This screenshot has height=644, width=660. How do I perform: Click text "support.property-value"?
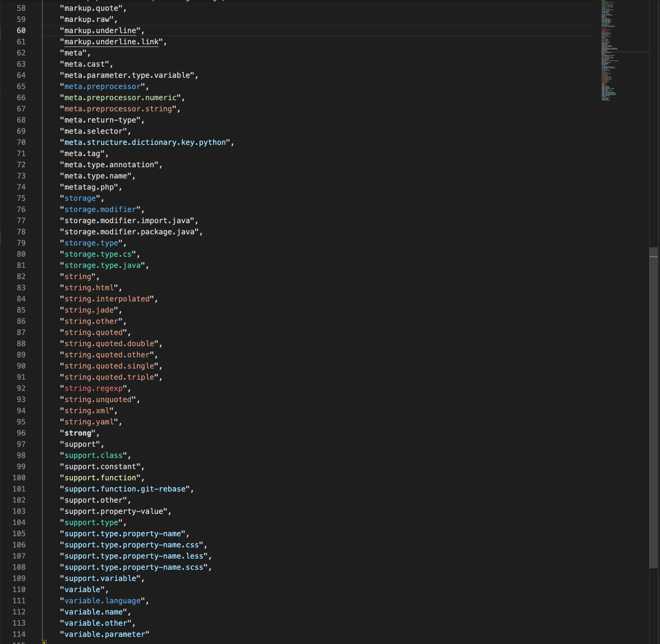[x=114, y=511]
